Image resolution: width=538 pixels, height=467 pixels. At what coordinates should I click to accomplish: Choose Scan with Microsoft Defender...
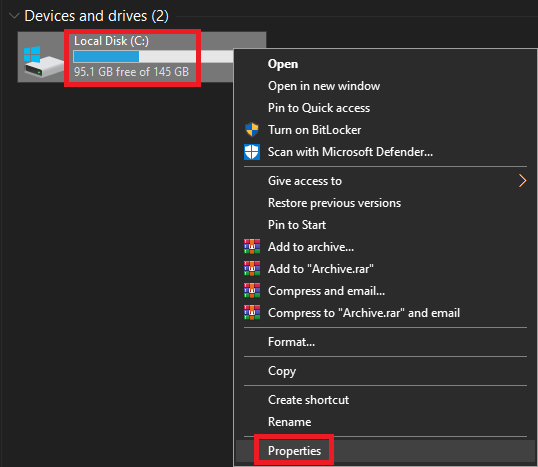[x=386, y=152]
